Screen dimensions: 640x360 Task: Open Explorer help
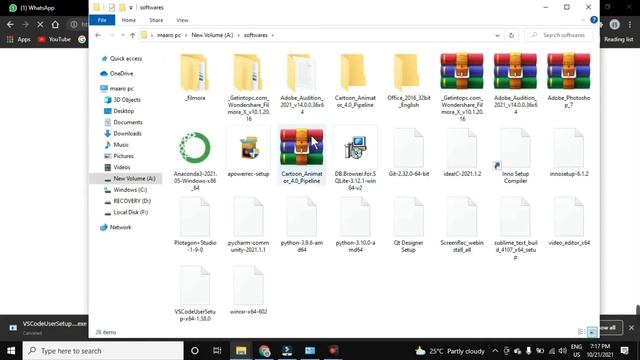tap(594, 20)
